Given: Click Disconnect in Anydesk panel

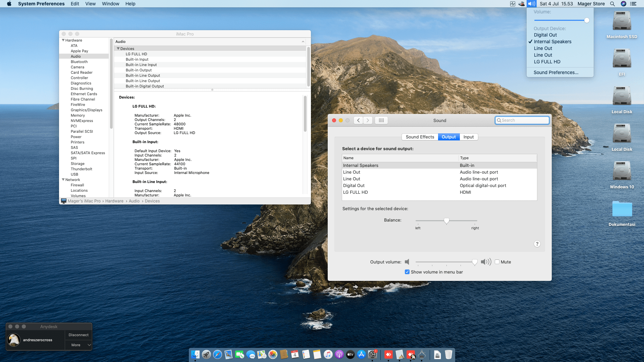Looking at the screenshot, I should coord(78,335).
